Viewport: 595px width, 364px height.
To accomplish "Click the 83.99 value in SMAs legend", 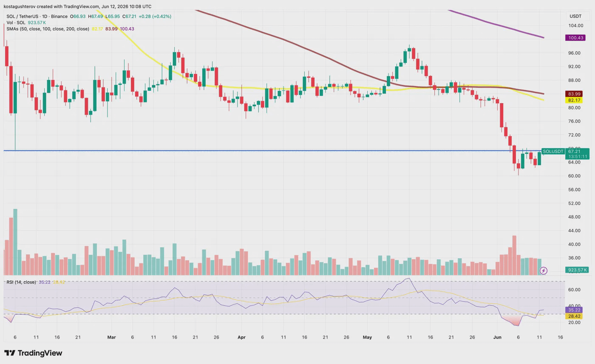I will tap(111, 29).
